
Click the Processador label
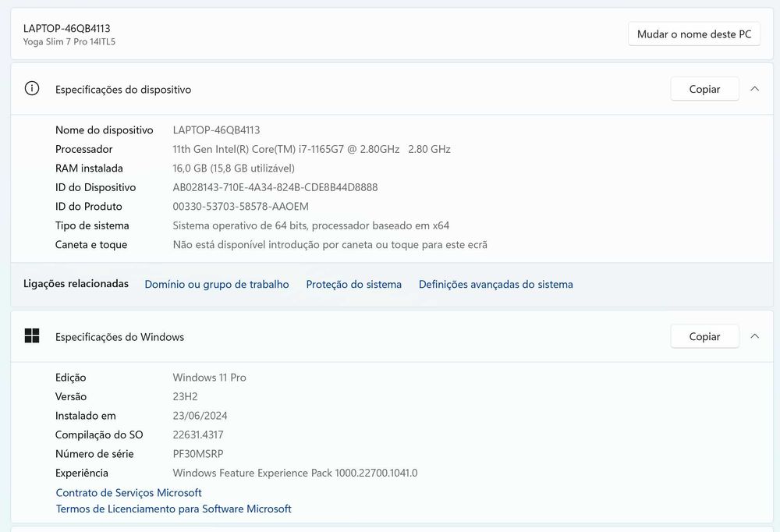83,149
